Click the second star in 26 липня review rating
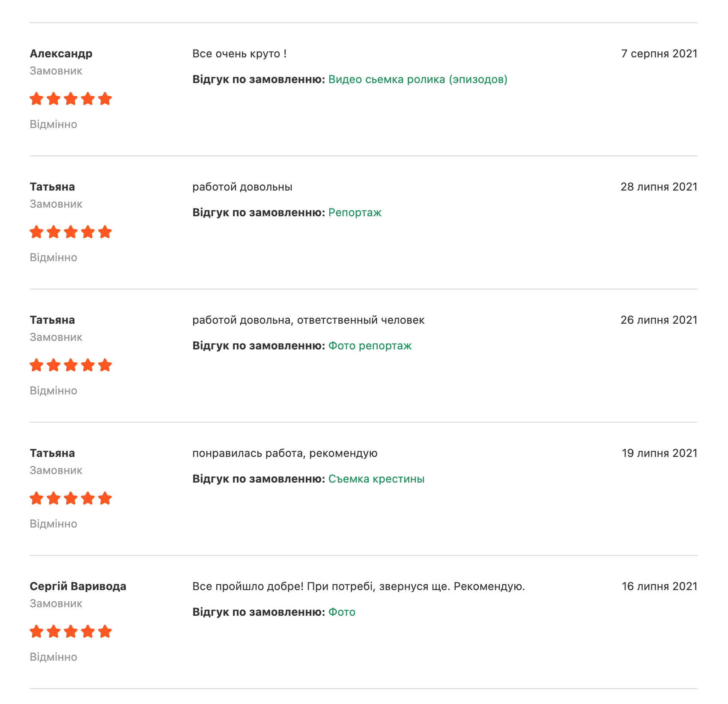Image resolution: width=728 pixels, height=704 pixels. pyautogui.click(x=54, y=365)
